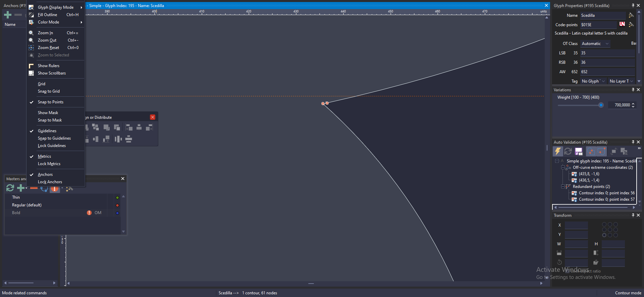Click the refresh icon in Masters panel

tap(10, 188)
